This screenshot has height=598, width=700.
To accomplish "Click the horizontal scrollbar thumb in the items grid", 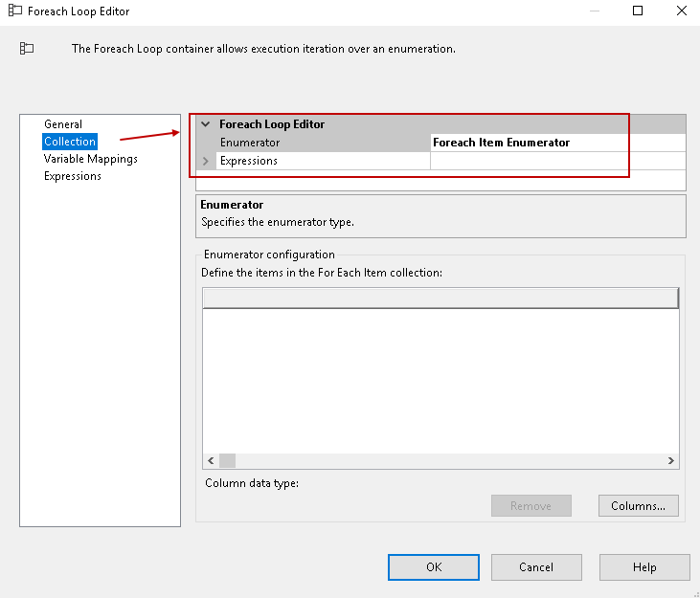I will coord(227,461).
